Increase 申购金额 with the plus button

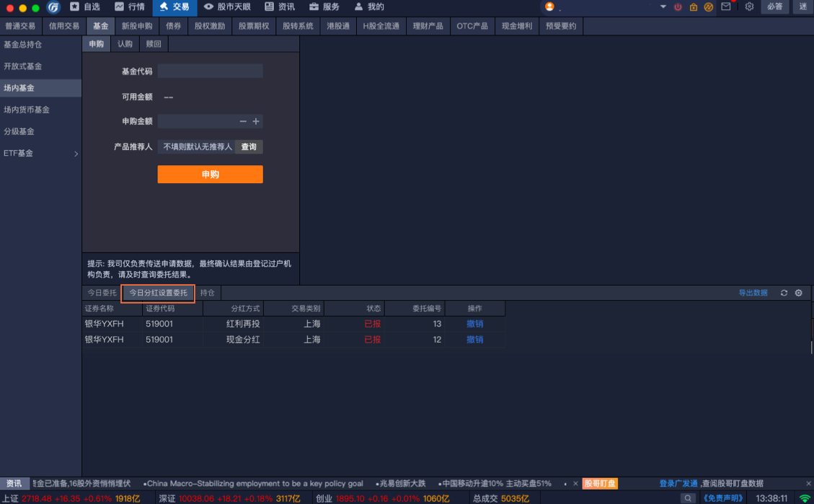tap(256, 122)
